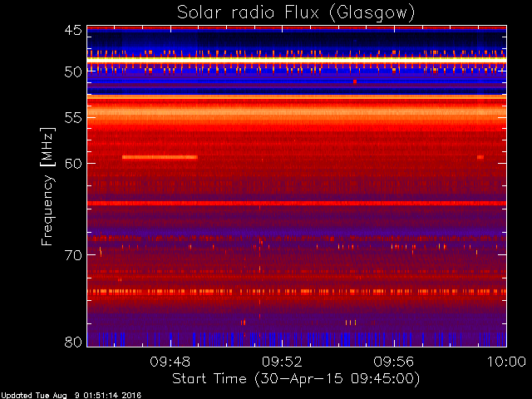
Task: Click the solid red horizontal line near 64 MHz
Action: click(297, 203)
